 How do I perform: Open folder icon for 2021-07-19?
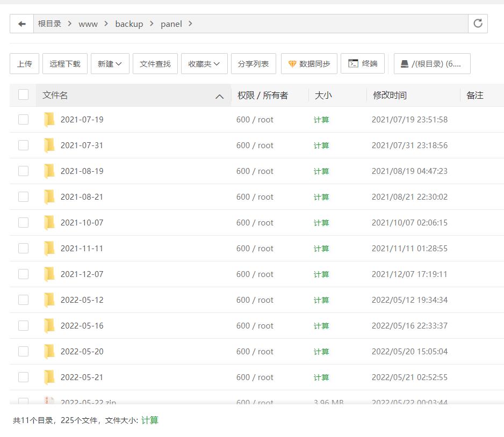[49, 120]
